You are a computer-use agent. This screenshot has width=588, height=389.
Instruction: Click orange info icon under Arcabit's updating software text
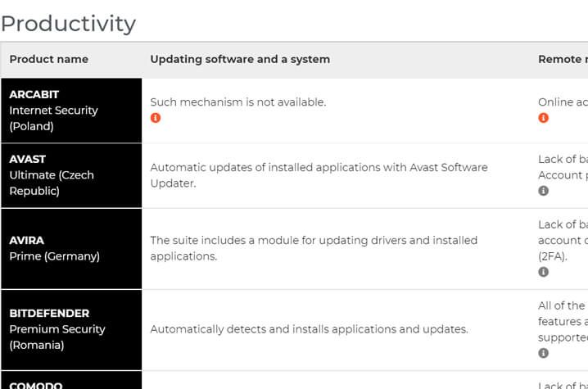pyautogui.click(x=156, y=118)
